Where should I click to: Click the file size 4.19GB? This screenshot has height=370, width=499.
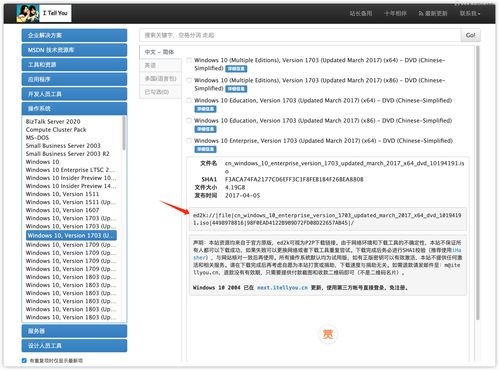[x=235, y=187]
